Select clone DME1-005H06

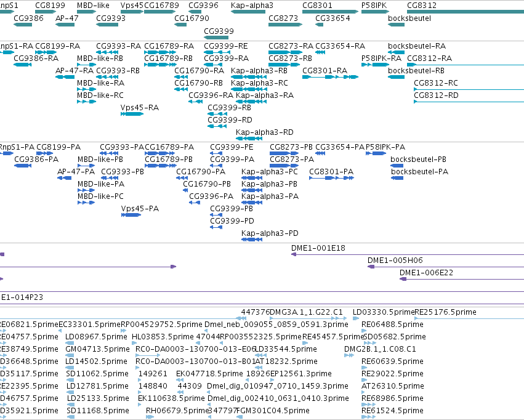coord(395,260)
